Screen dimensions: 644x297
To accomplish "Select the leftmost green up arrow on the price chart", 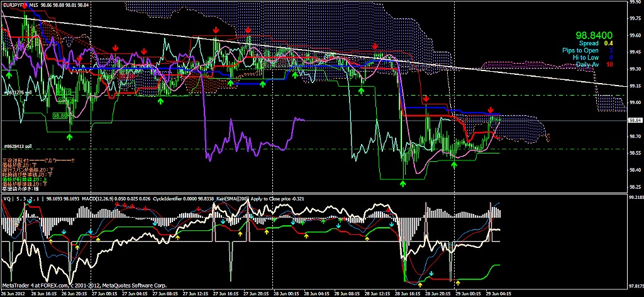I will (9, 74).
